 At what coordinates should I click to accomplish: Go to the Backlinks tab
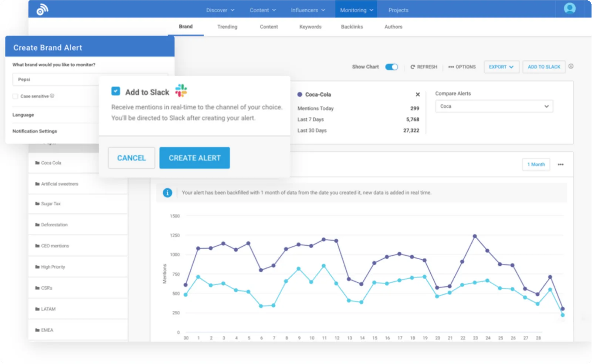351,27
